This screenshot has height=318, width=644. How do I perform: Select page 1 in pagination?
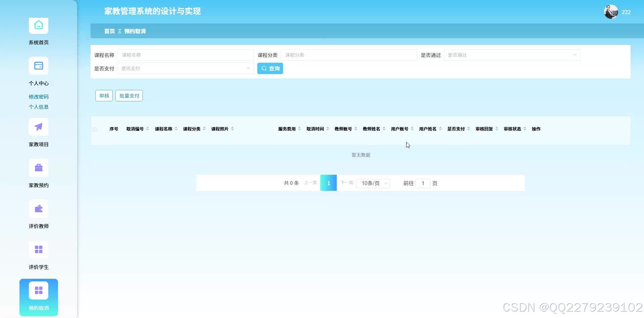(328, 183)
